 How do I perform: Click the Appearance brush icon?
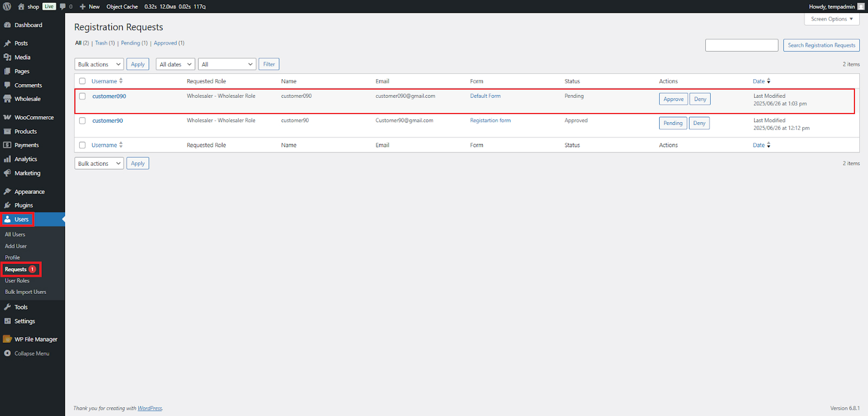click(8, 192)
